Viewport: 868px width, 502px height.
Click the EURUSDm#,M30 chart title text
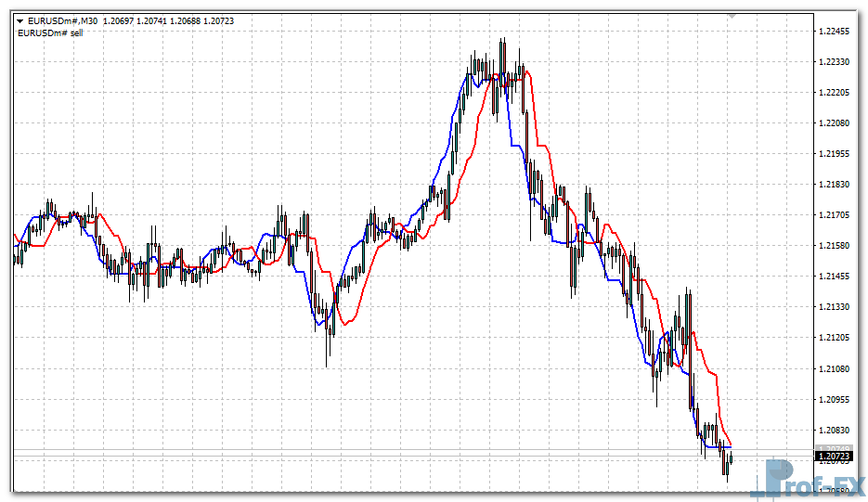[x=61, y=19]
